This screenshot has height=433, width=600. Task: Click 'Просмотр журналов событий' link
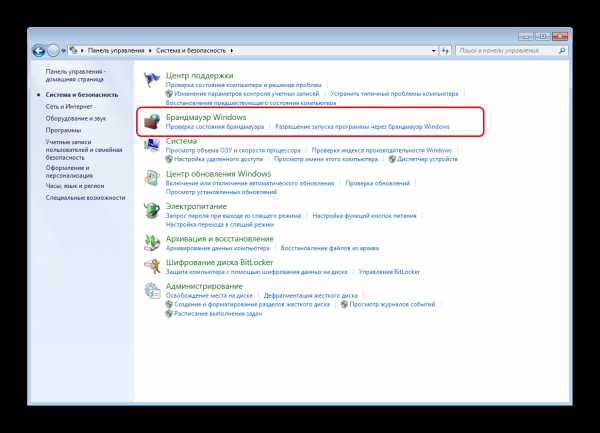pyautogui.click(x=392, y=304)
